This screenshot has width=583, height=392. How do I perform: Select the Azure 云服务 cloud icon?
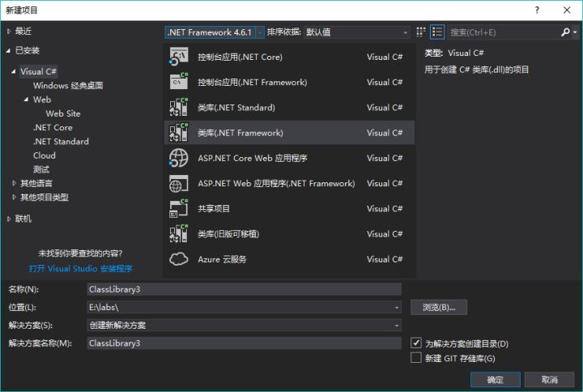pyautogui.click(x=178, y=259)
